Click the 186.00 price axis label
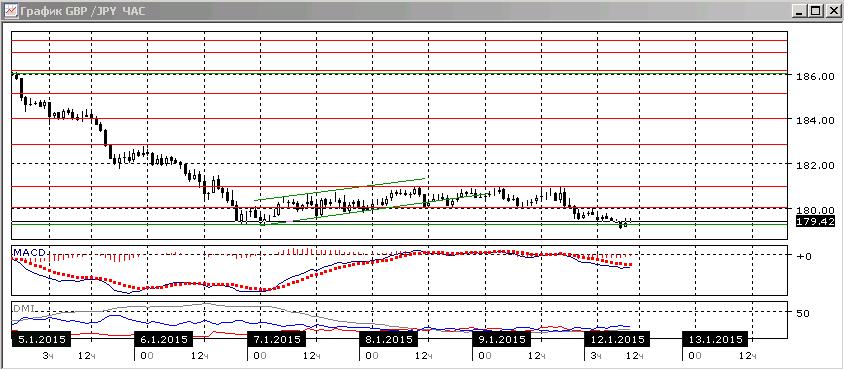Screen dimensions: 844x369 pos(816,77)
